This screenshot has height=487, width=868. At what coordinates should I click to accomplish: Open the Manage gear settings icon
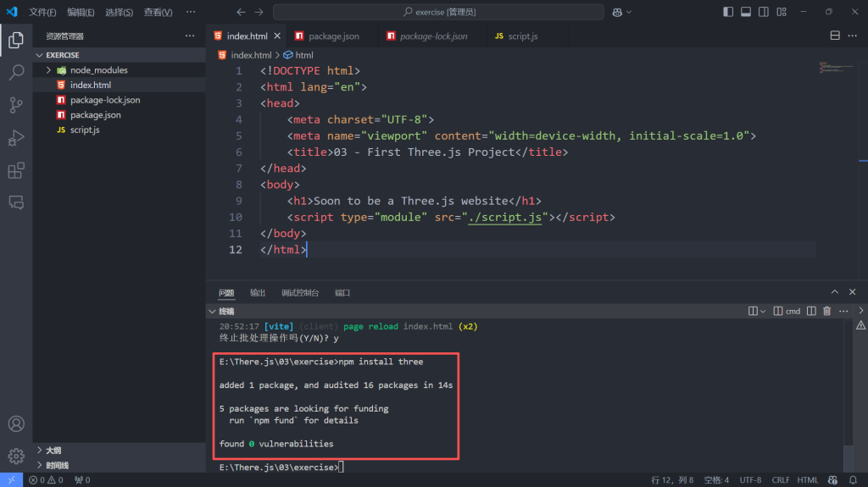click(x=16, y=456)
